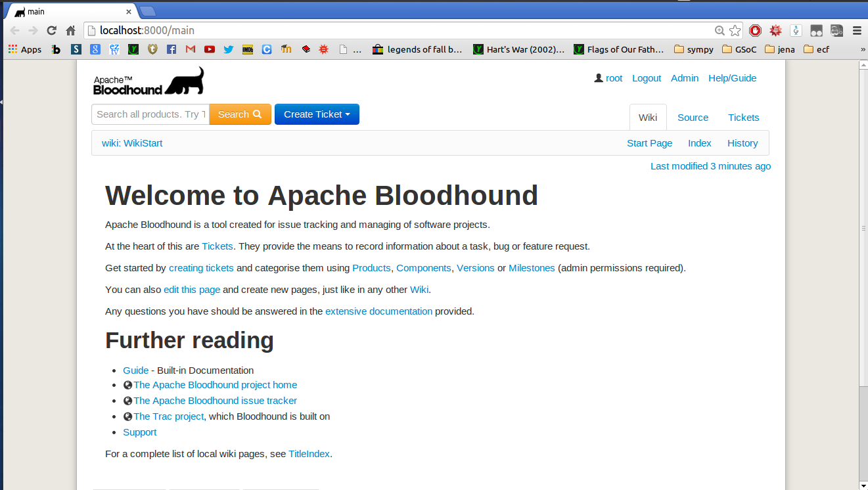The image size is (868, 490).
Task: Click the browser Forward arrow
Action: click(x=33, y=30)
